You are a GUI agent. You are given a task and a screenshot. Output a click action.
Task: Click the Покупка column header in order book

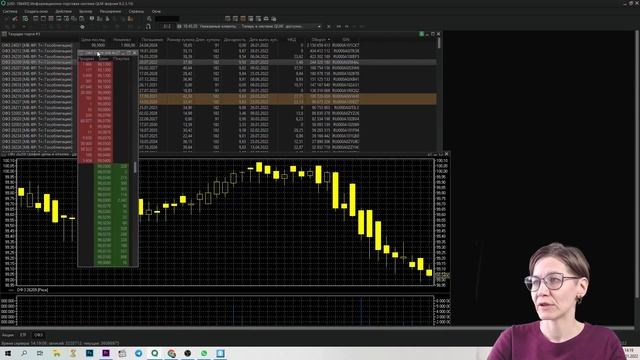tap(121, 59)
